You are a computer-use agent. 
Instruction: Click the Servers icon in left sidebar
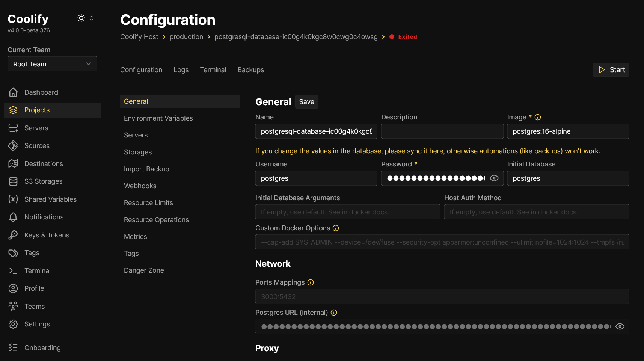tap(13, 128)
